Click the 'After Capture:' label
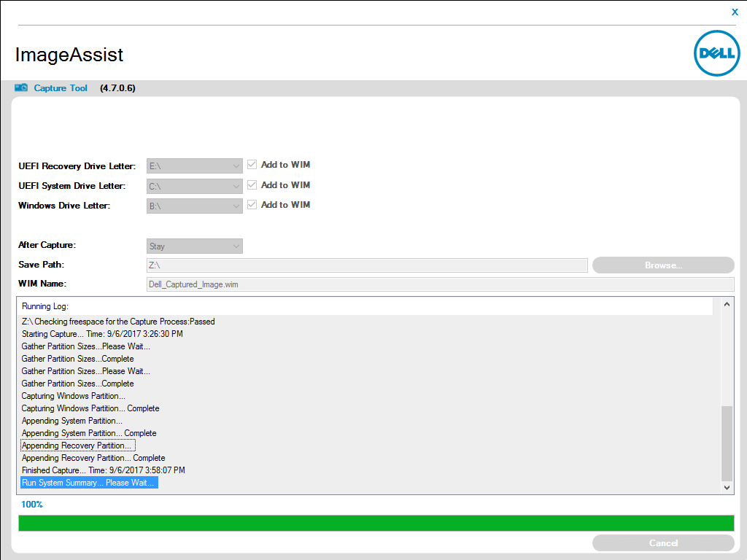The width and height of the screenshot is (747, 560). [47, 245]
